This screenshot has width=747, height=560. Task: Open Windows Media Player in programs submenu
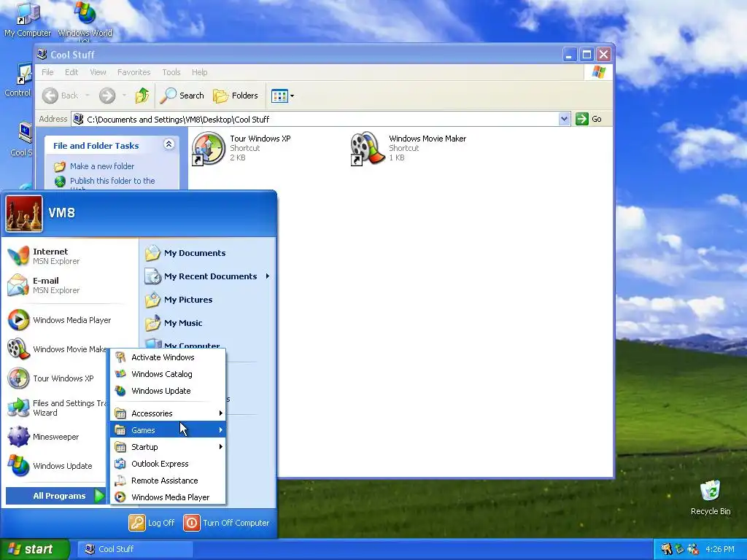[x=168, y=497]
